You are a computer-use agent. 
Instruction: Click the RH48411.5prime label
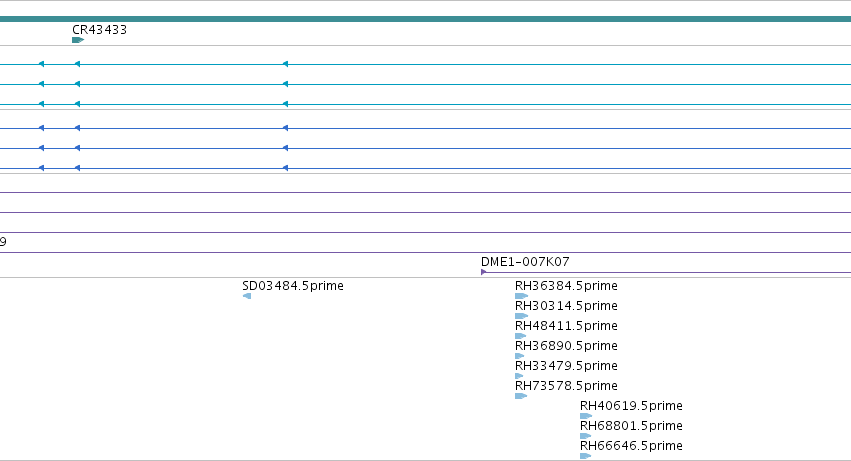click(x=566, y=326)
